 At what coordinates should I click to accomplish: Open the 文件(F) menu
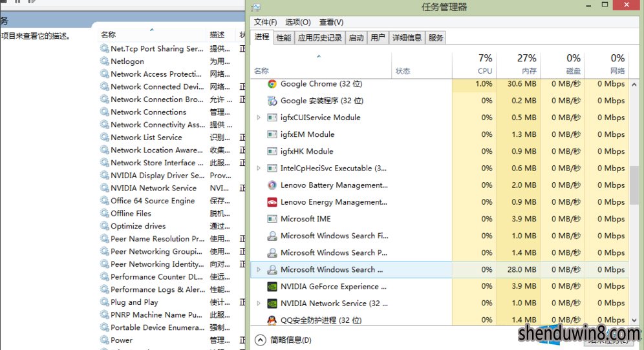pyautogui.click(x=265, y=22)
